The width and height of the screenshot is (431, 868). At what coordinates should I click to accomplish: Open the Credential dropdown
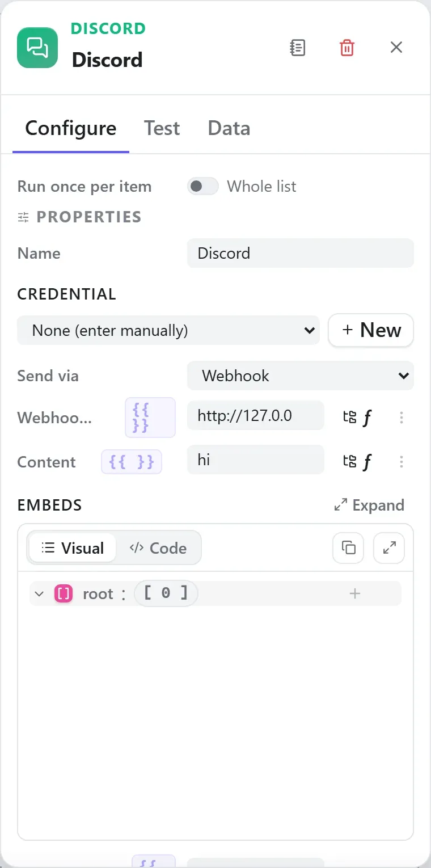coord(168,330)
